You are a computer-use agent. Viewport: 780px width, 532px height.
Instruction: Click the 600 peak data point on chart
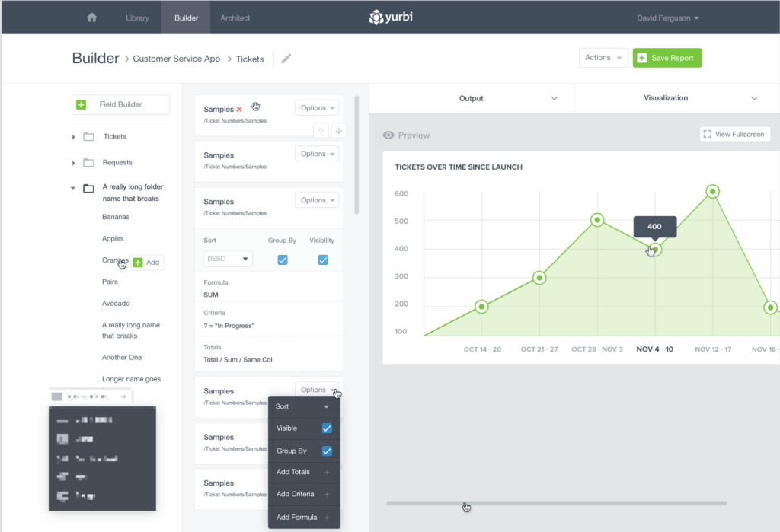(x=712, y=192)
